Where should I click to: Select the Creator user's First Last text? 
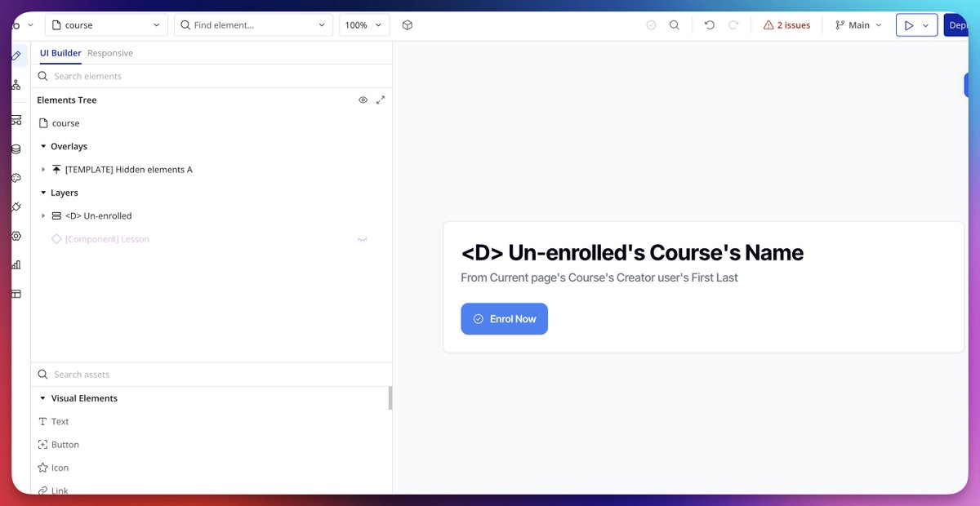(599, 277)
